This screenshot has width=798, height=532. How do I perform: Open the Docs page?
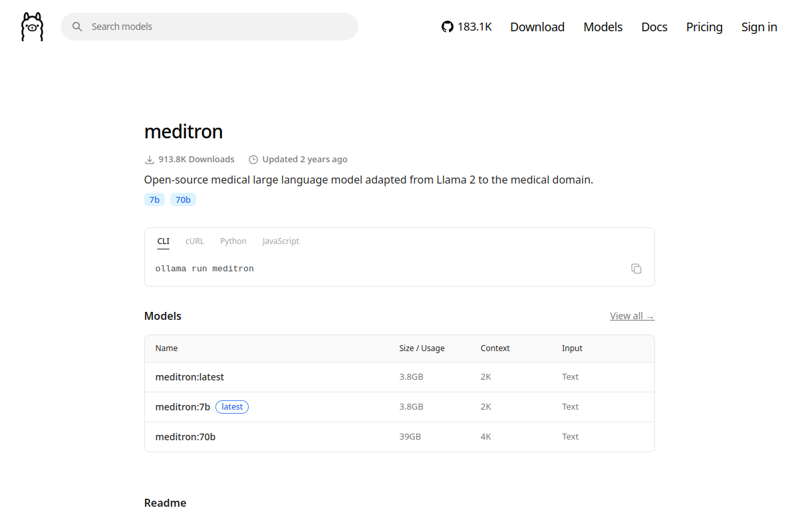tap(654, 27)
